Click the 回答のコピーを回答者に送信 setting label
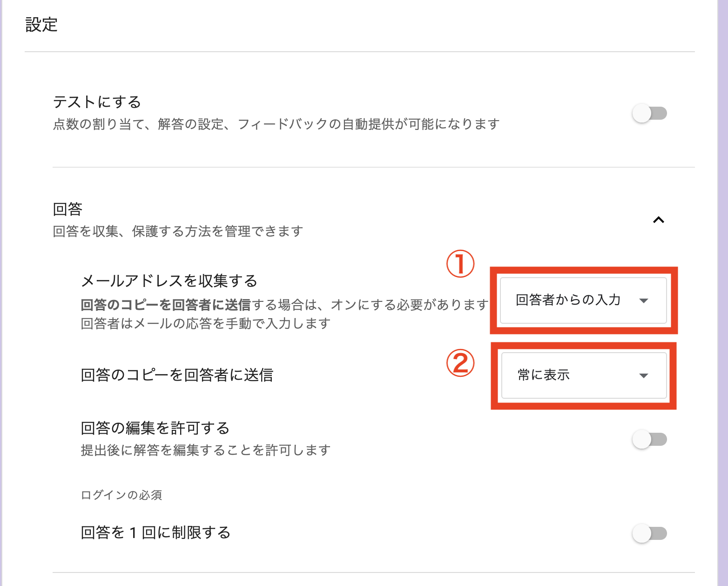Viewport: 728px width, 586px height. click(177, 375)
